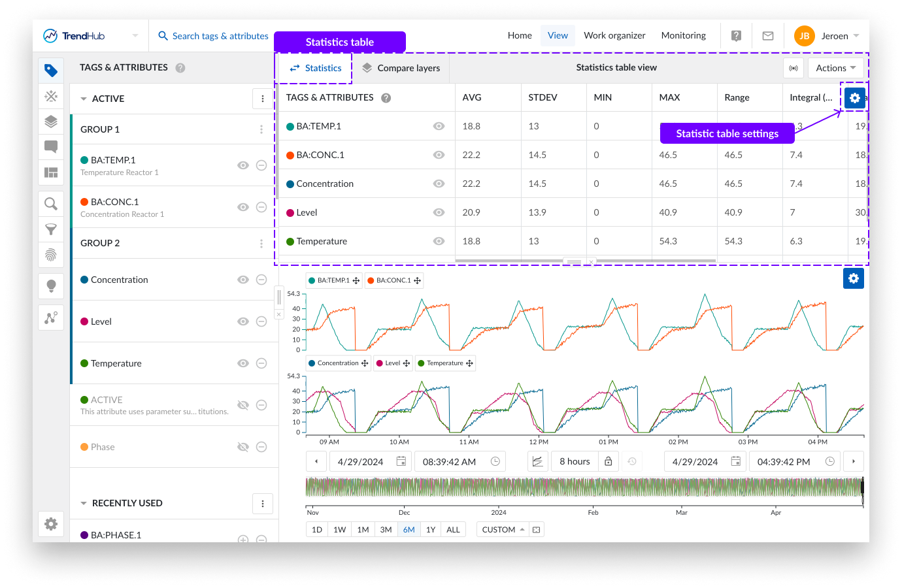
Task: Click the 8 hours duration button
Action: [x=575, y=461]
